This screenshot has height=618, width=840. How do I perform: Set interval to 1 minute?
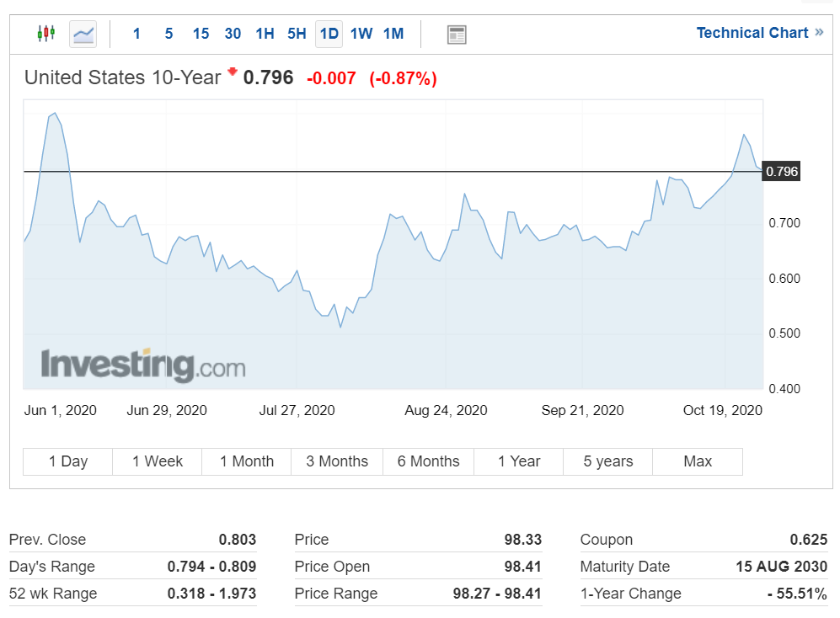click(136, 34)
